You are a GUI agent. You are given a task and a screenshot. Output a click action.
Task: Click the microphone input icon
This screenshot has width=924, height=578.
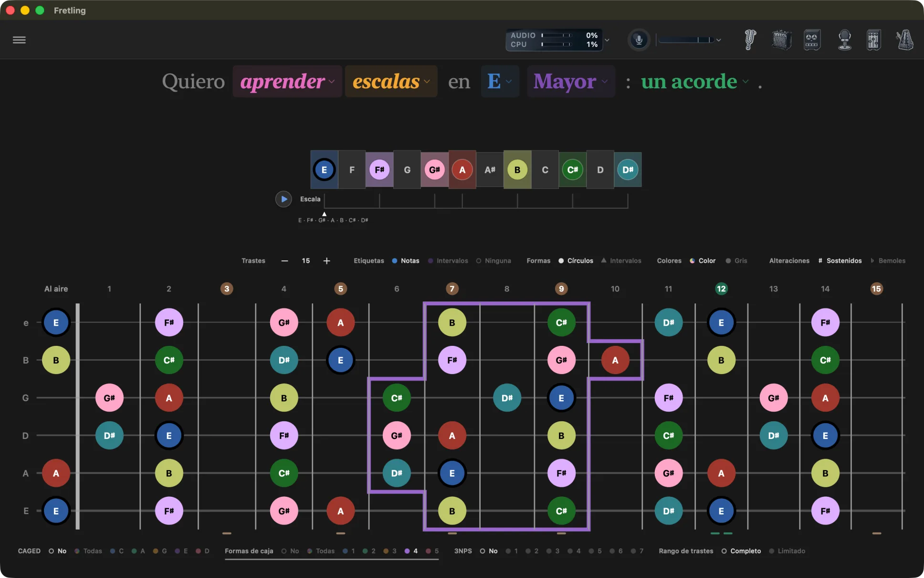point(639,40)
